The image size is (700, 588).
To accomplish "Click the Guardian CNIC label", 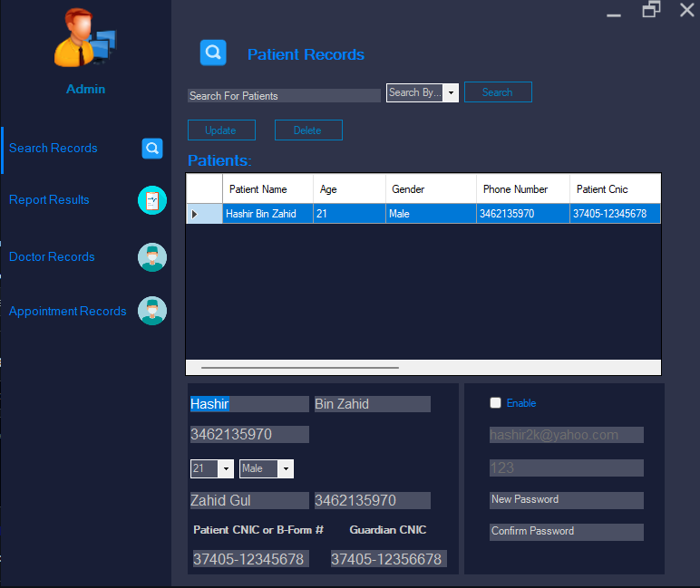I will (x=387, y=529).
